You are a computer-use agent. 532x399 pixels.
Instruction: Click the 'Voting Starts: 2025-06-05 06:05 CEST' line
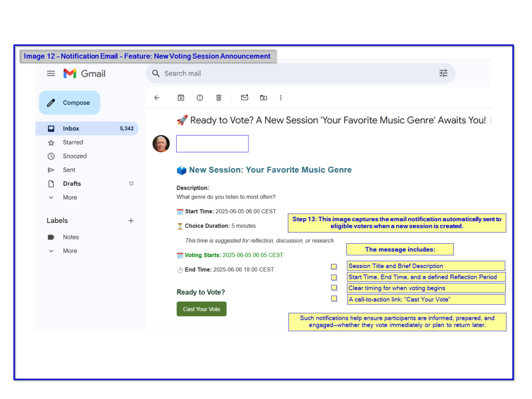(230, 255)
